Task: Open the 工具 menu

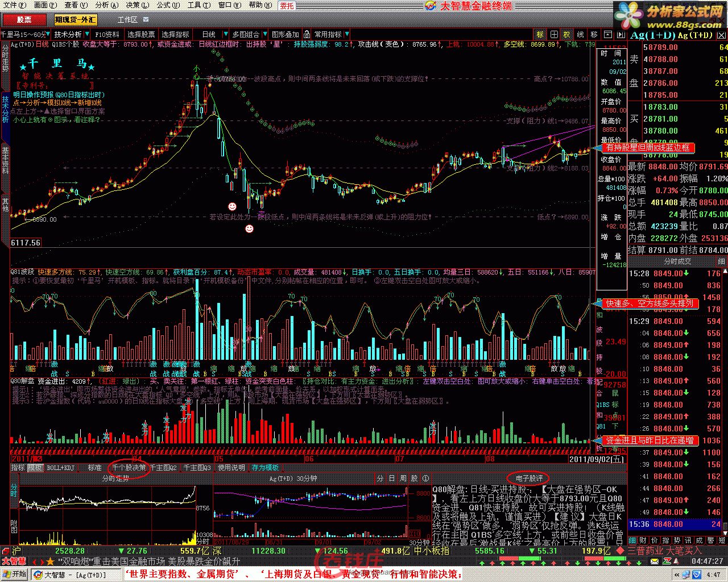Action: (x=198, y=5)
